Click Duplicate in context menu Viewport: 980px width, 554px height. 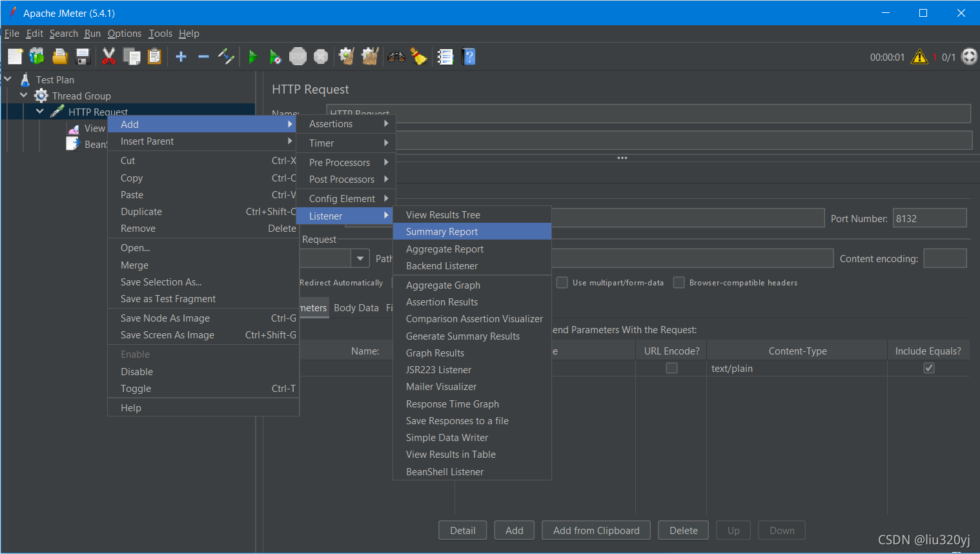point(203,212)
